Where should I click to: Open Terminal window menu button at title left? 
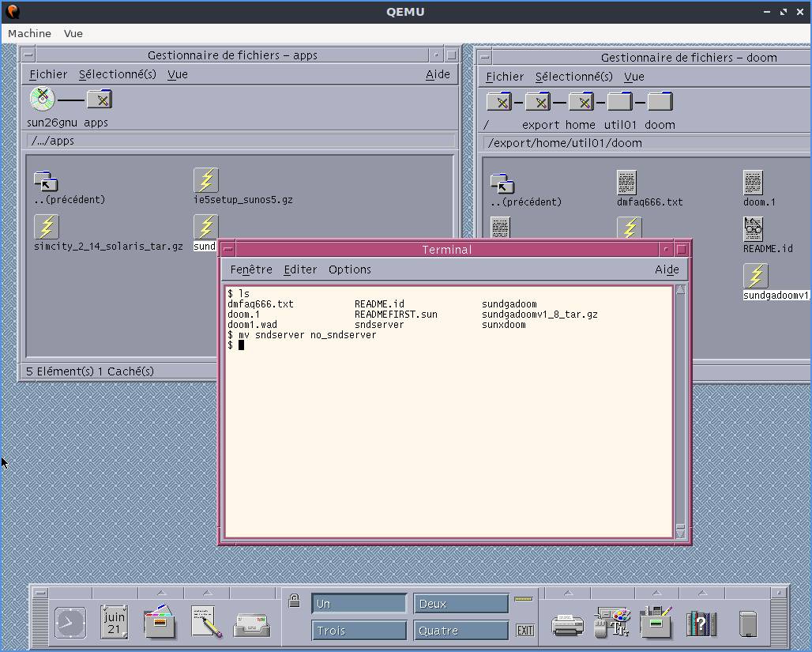coord(227,249)
